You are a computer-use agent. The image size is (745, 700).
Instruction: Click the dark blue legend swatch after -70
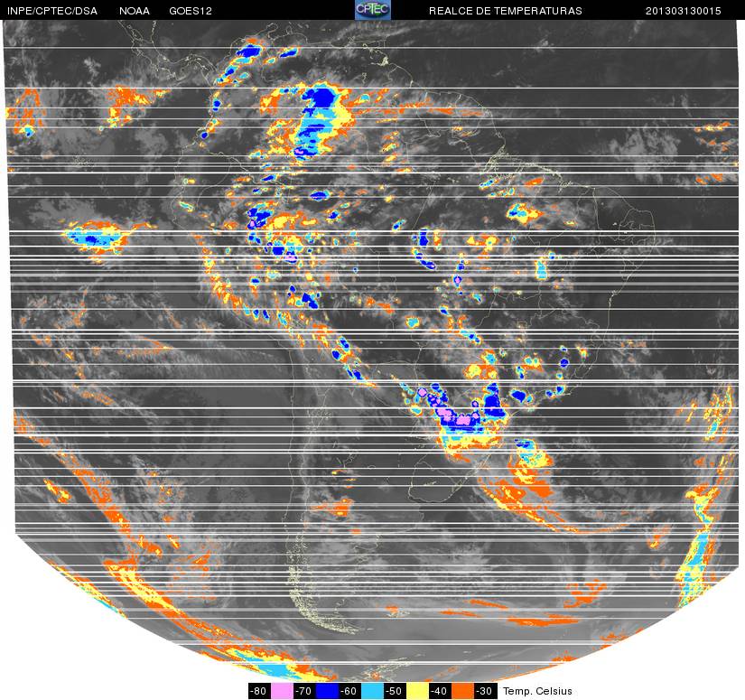[x=327, y=691]
